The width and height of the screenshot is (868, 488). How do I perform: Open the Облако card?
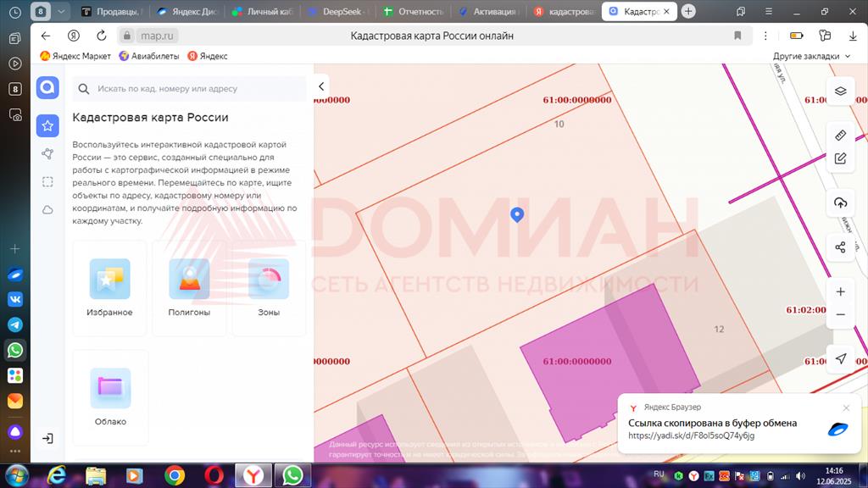click(x=110, y=397)
